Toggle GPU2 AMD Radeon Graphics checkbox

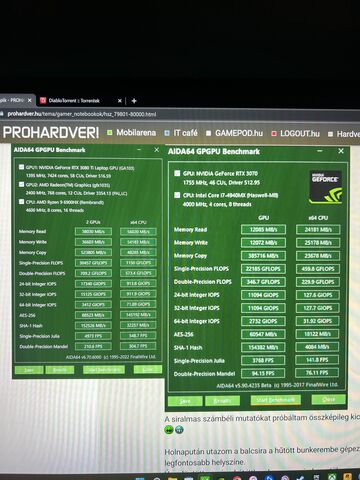[22, 184]
